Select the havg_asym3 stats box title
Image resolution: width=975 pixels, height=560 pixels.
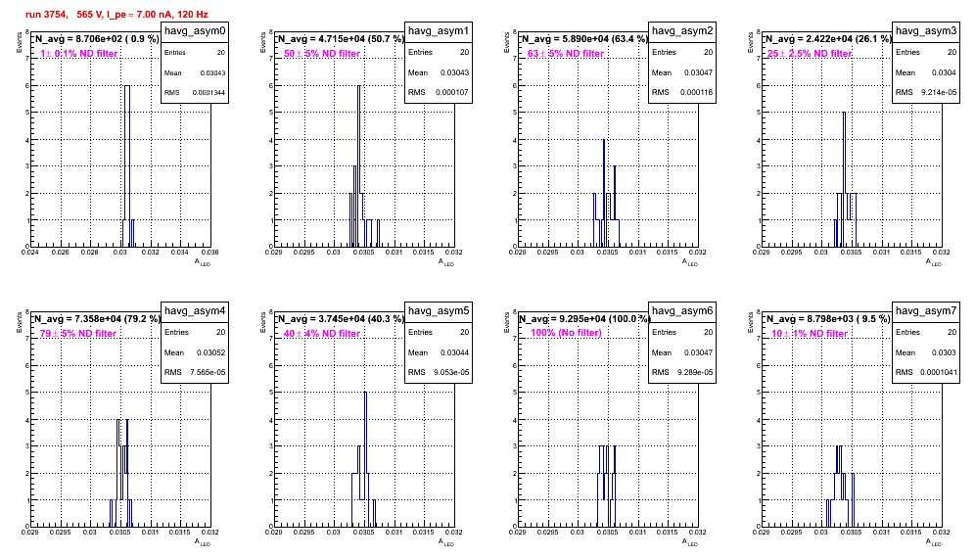tap(926, 30)
